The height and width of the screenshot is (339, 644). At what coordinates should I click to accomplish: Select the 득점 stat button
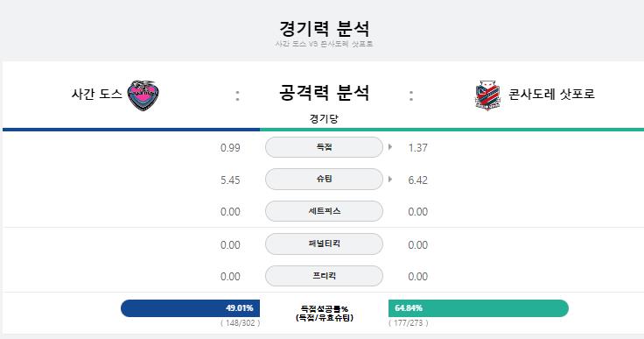point(324,147)
